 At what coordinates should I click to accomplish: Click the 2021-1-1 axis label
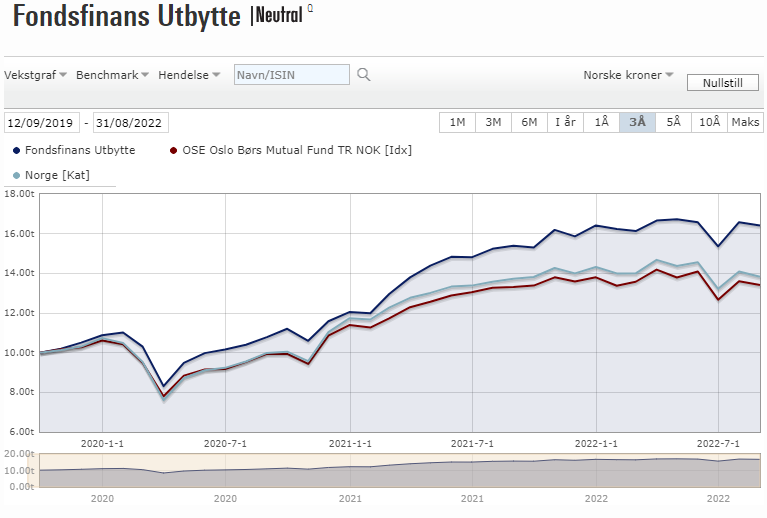350,444
